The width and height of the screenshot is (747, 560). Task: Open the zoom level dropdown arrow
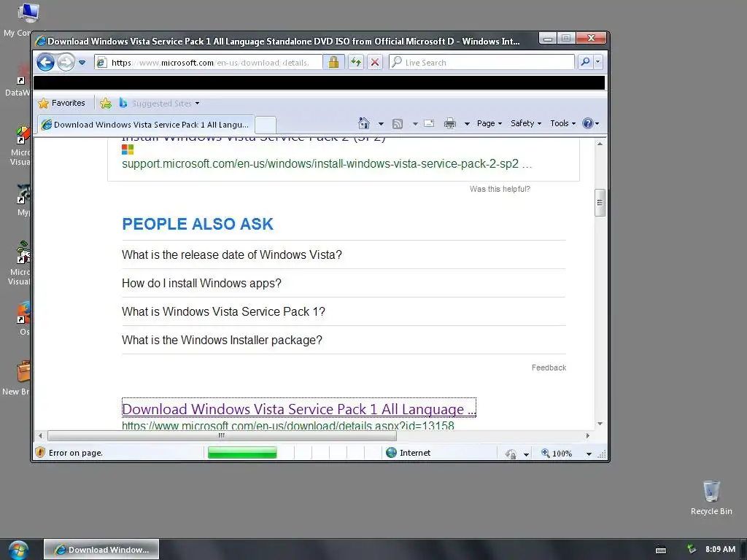click(x=589, y=454)
